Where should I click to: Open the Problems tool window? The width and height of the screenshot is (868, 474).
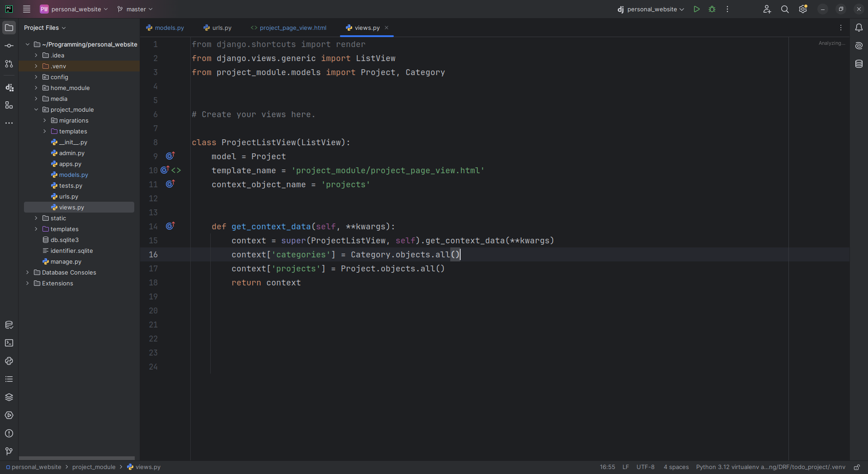pyautogui.click(x=9, y=433)
